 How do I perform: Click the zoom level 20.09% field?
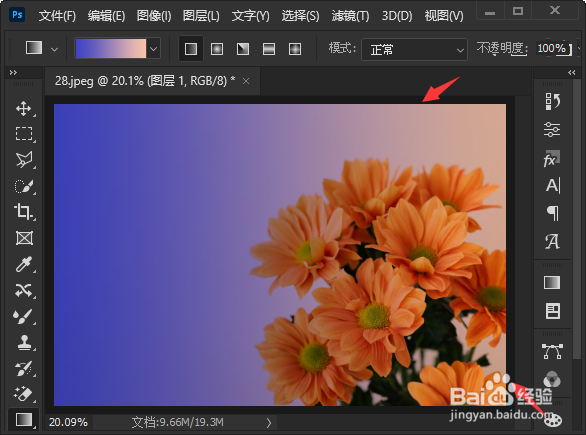pyautogui.click(x=68, y=422)
